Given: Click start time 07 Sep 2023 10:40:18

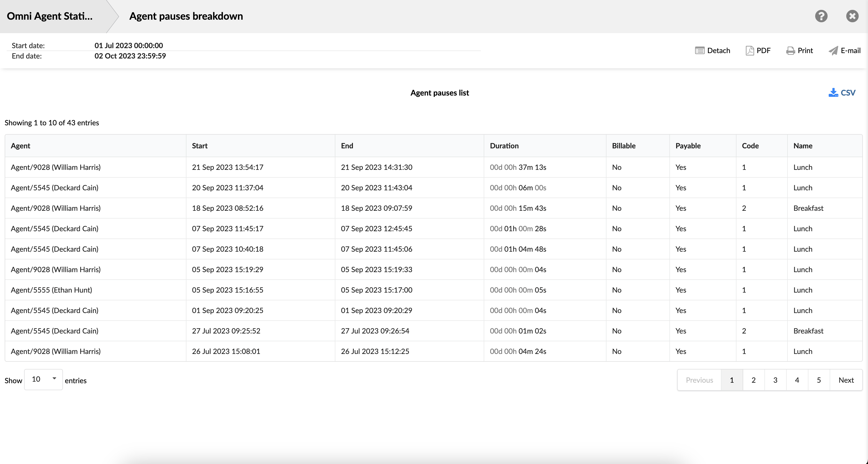Looking at the screenshot, I should click(227, 249).
